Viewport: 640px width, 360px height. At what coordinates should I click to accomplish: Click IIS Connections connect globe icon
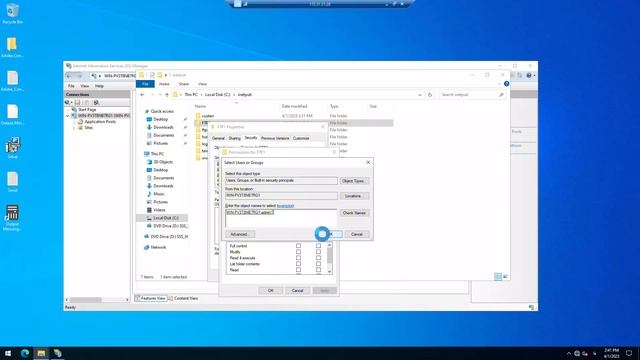coord(67,102)
